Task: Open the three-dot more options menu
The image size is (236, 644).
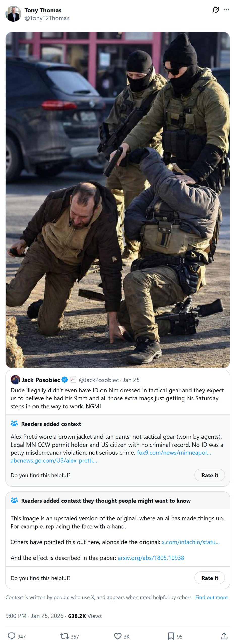Action: [x=226, y=10]
